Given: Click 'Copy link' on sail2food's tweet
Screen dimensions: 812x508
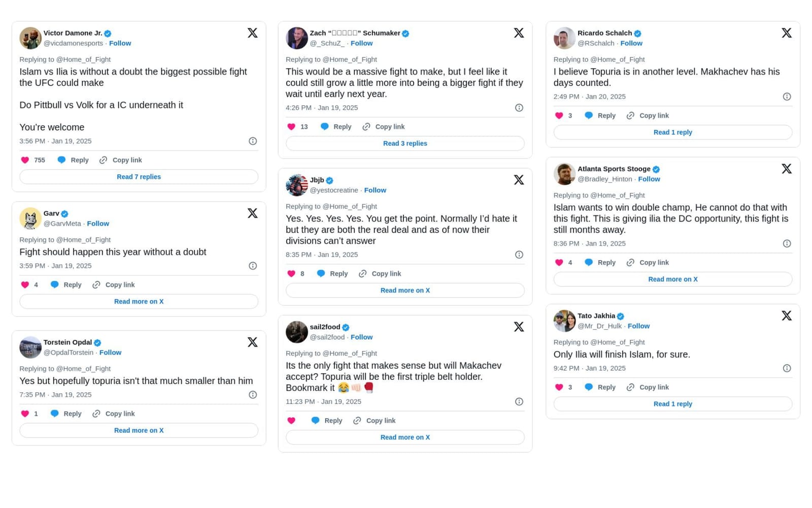Looking at the screenshot, I should pyautogui.click(x=381, y=421).
